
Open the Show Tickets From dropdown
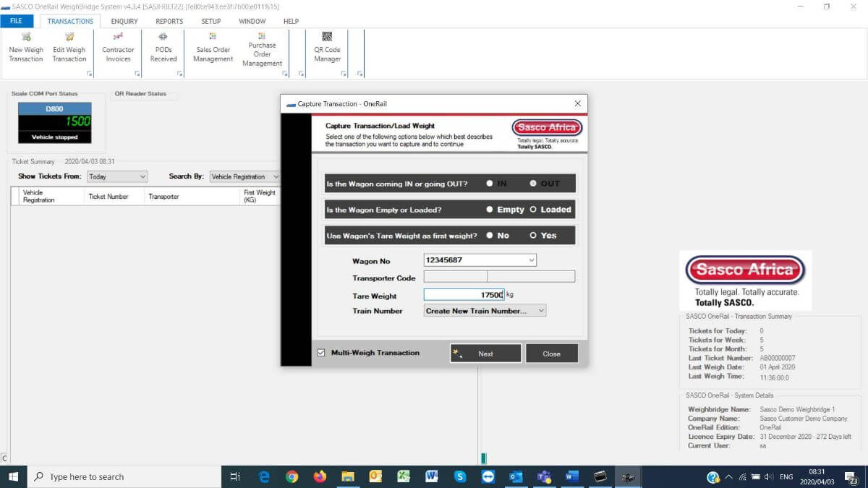point(117,176)
